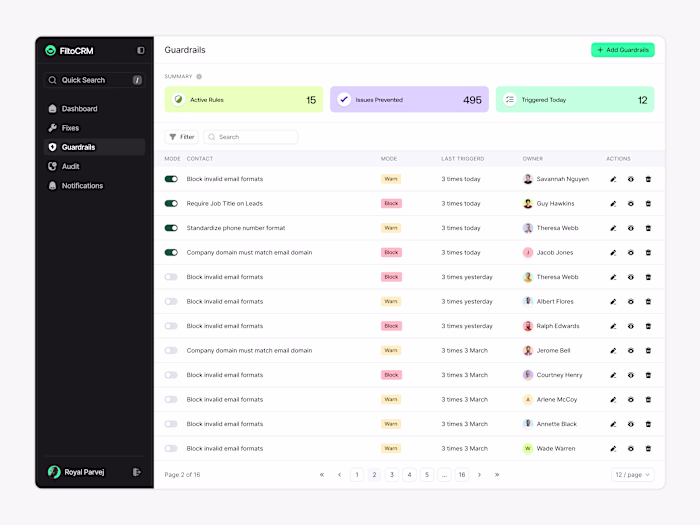Image resolution: width=700 pixels, height=525 pixels.
Task: Open the Active Rules summary card
Action: (244, 100)
